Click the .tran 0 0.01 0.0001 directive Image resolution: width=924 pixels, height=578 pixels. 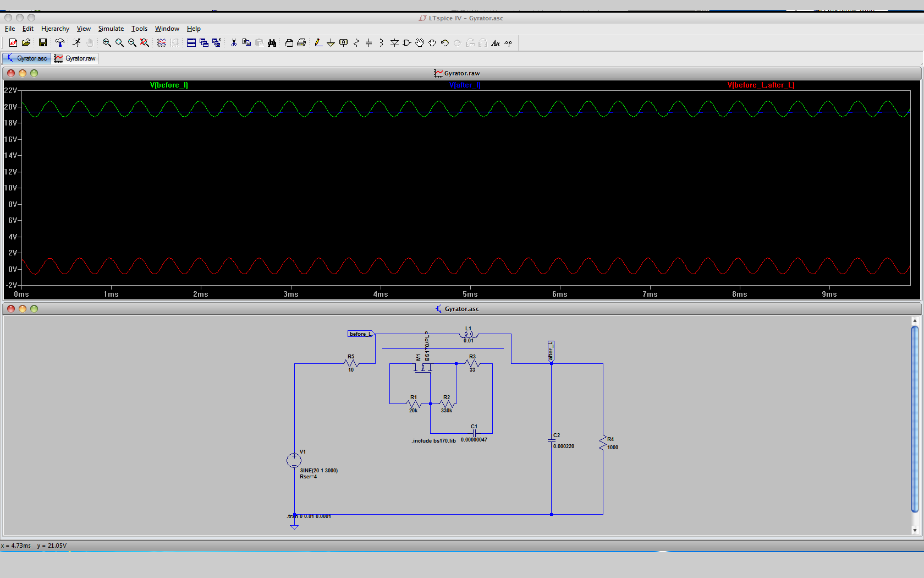coord(309,516)
